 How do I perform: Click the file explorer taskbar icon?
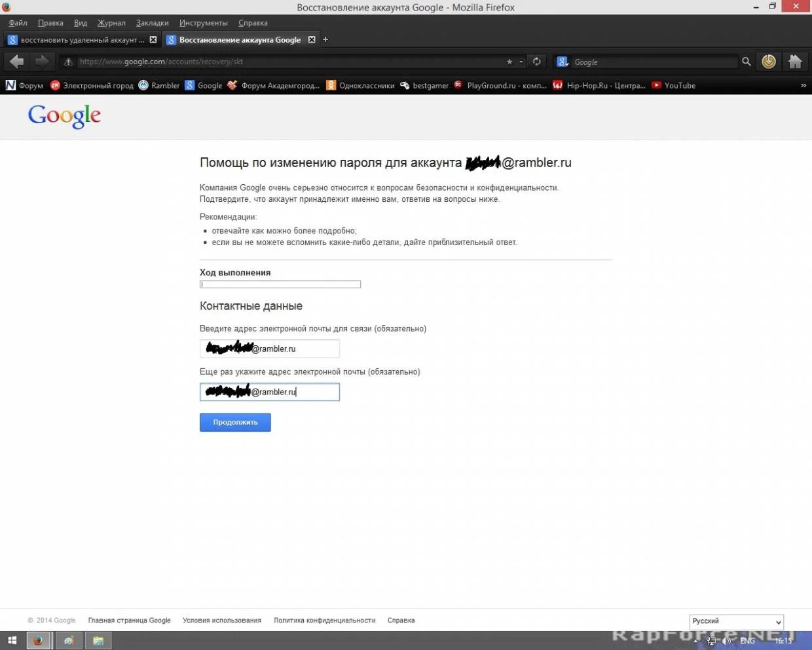(98, 641)
